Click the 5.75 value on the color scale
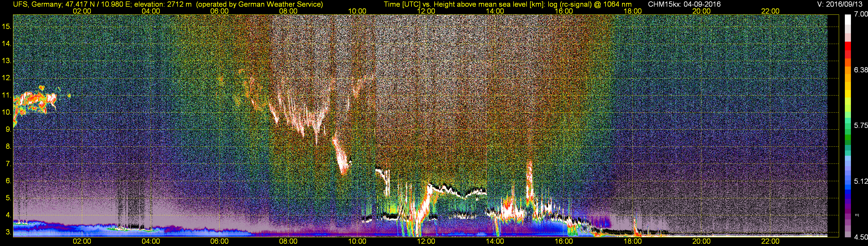The width and height of the screenshot is (868, 246). pyautogui.click(x=860, y=125)
